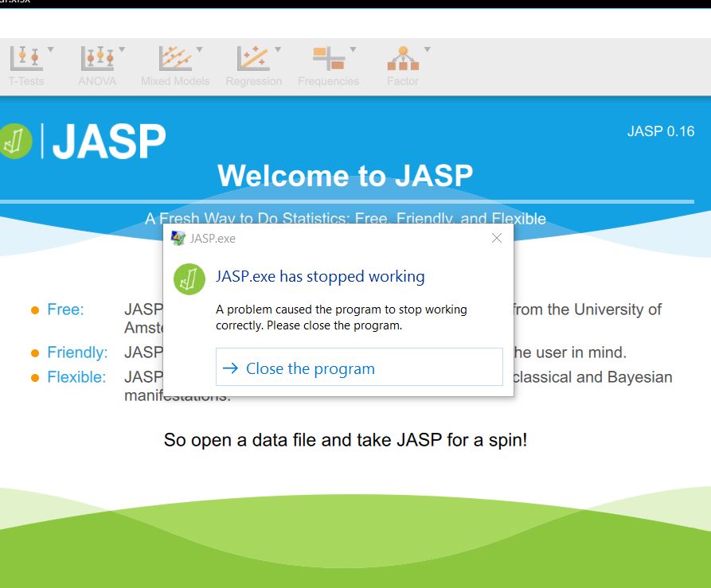Open the Factor analysis icon
This screenshot has width=711, height=588.
point(403,60)
